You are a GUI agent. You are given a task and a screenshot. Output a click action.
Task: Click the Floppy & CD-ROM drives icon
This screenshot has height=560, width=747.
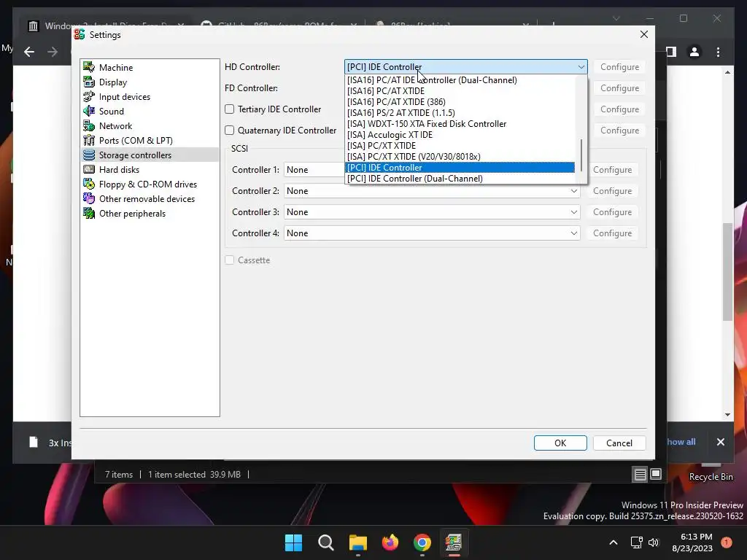pos(89,184)
